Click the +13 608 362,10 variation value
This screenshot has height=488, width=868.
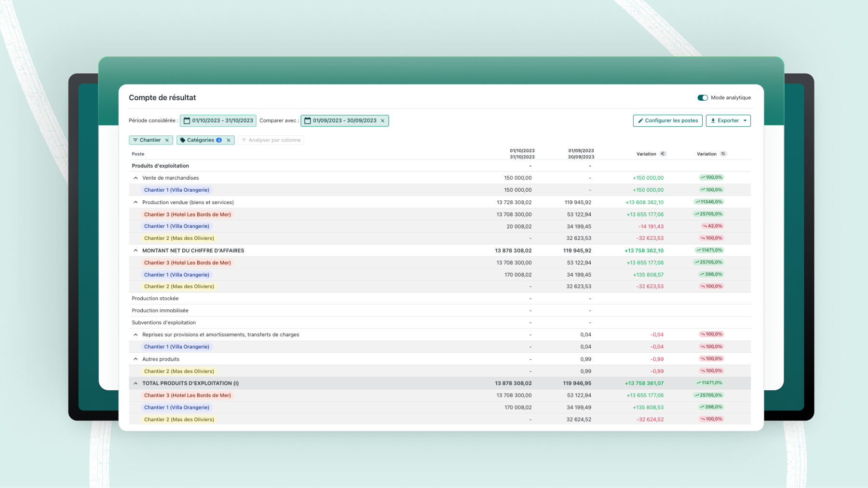[644, 202]
